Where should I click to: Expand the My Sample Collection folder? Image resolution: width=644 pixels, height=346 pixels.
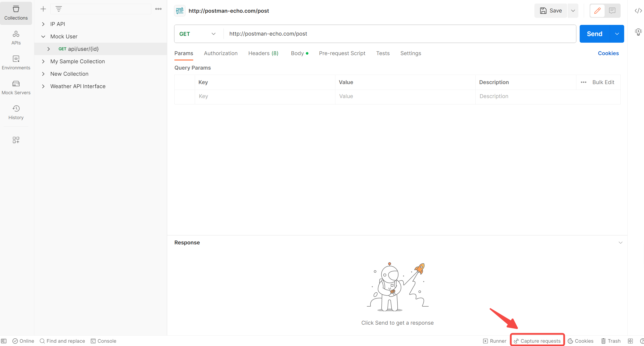[43, 61]
